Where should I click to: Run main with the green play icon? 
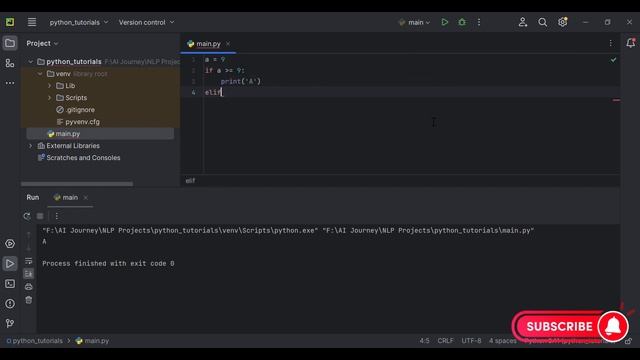(444, 22)
